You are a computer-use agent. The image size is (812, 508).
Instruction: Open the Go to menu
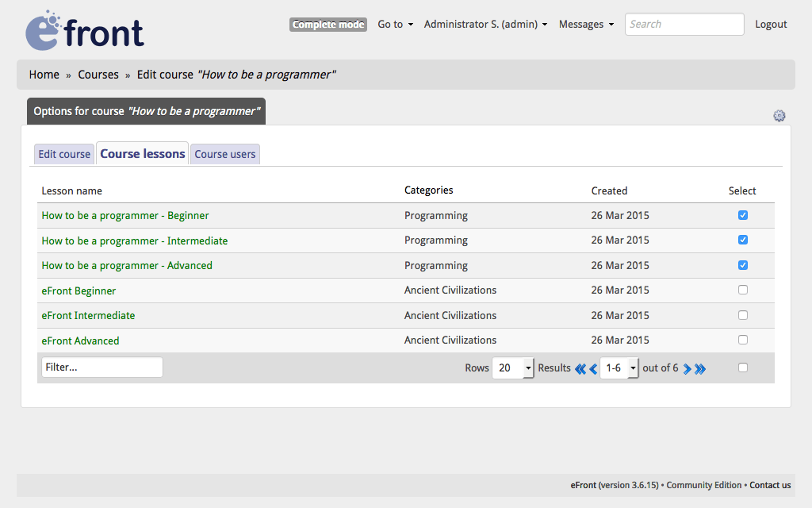click(x=395, y=25)
